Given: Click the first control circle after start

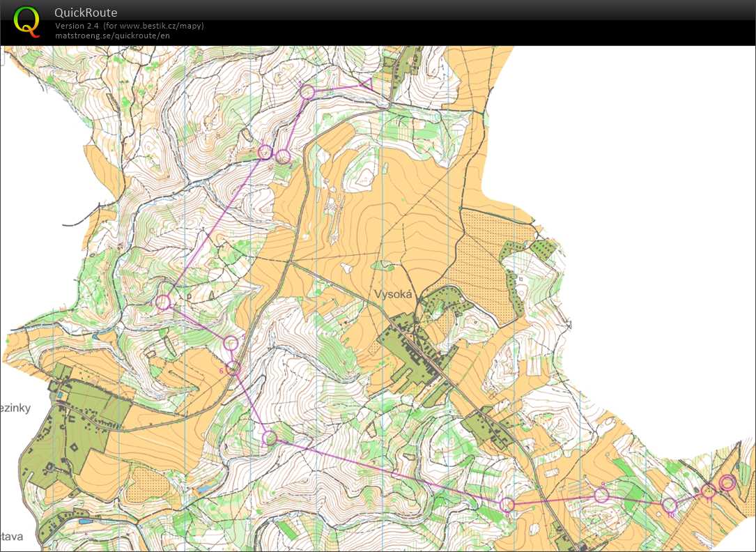Looking at the screenshot, I should click(307, 91).
